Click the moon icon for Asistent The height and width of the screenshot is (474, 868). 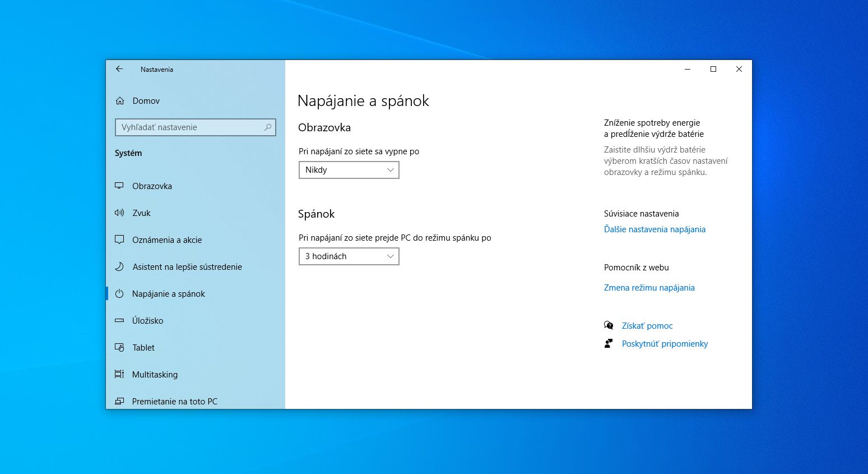pos(119,266)
